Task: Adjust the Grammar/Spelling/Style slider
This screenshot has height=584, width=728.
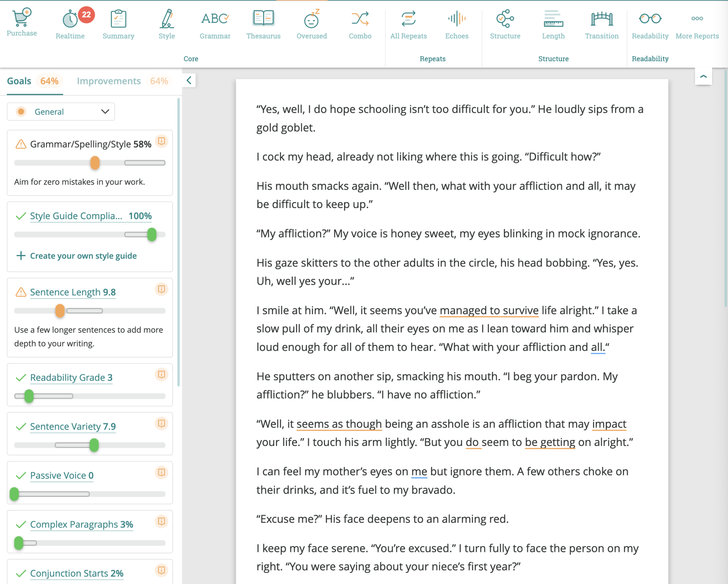Action: [95, 163]
